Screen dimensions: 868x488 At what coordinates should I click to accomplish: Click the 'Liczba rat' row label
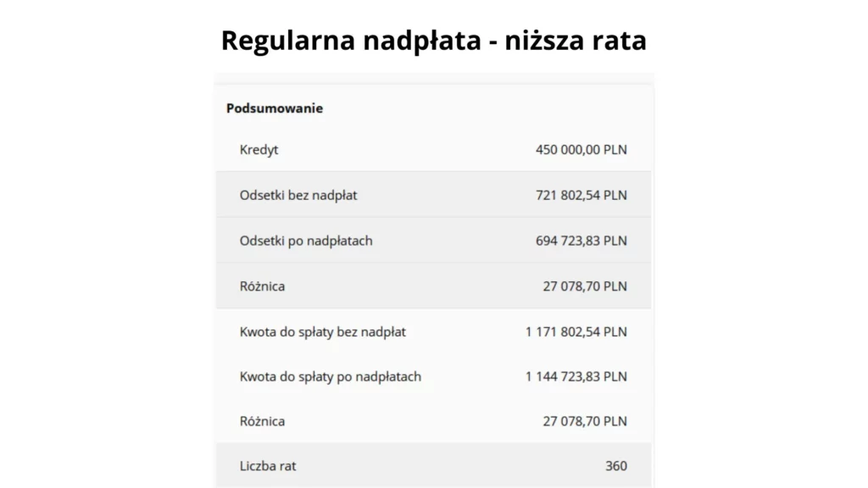click(268, 467)
